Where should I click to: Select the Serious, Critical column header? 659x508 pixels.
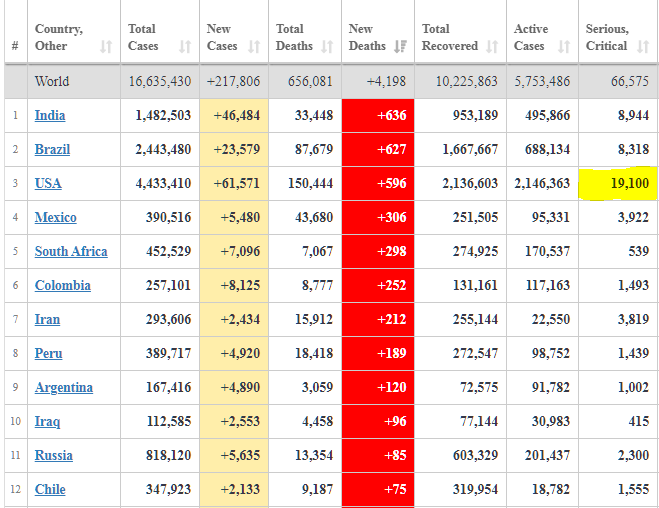607,38
